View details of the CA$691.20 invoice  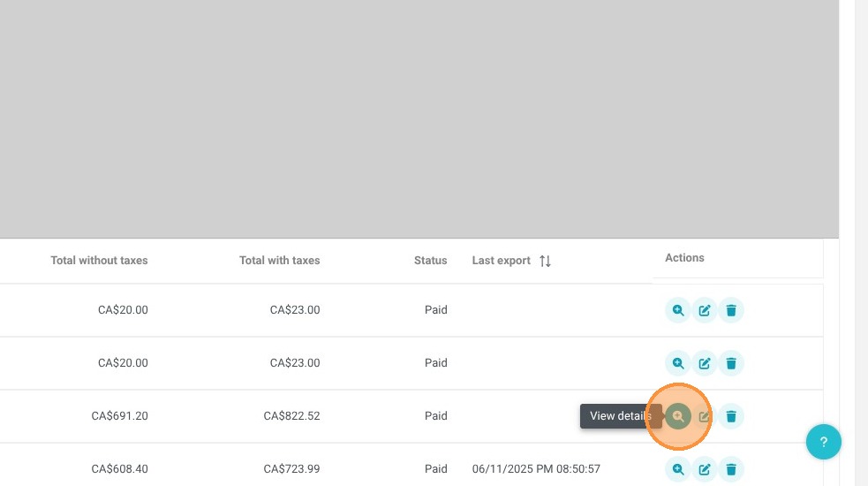[x=677, y=416]
